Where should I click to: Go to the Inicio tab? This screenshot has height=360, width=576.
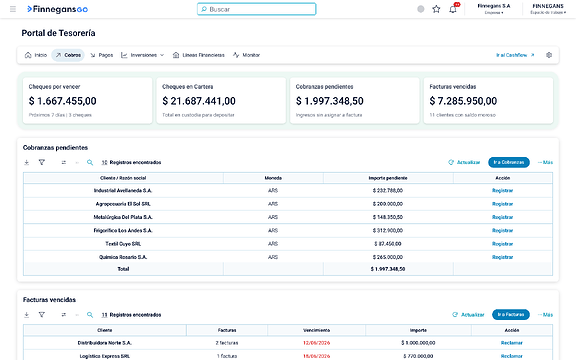tap(36, 55)
